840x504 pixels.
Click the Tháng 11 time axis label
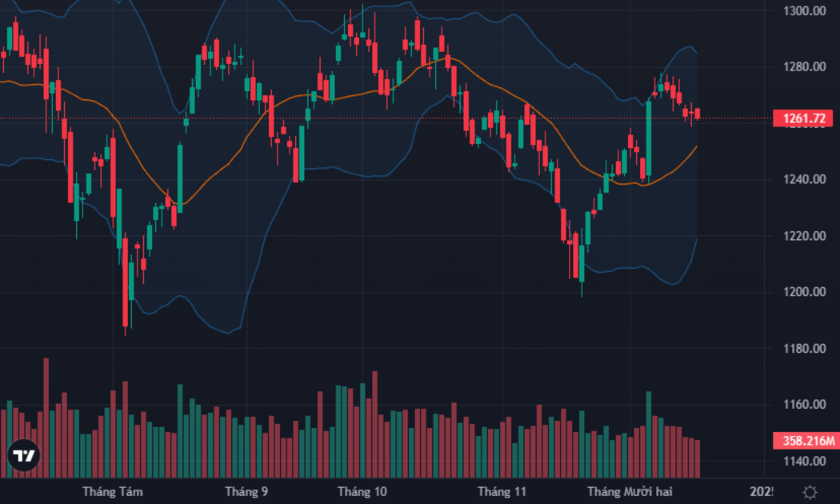502,492
